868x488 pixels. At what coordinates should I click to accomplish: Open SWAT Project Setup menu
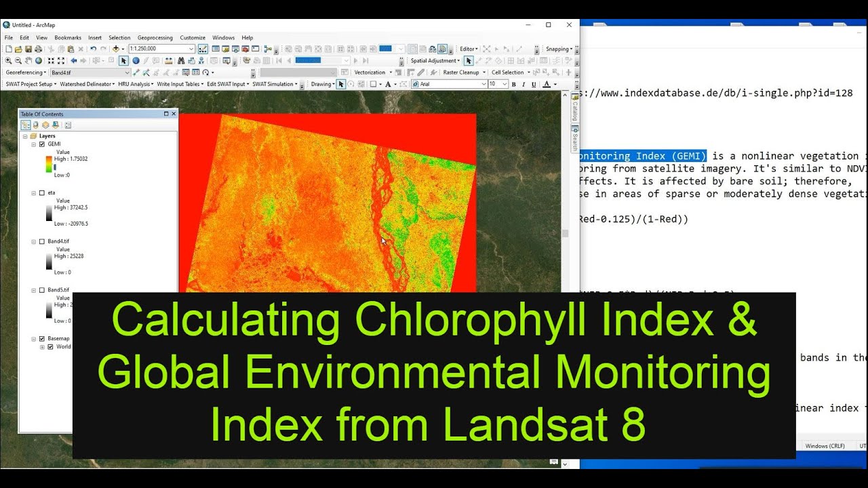tap(31, 84)
